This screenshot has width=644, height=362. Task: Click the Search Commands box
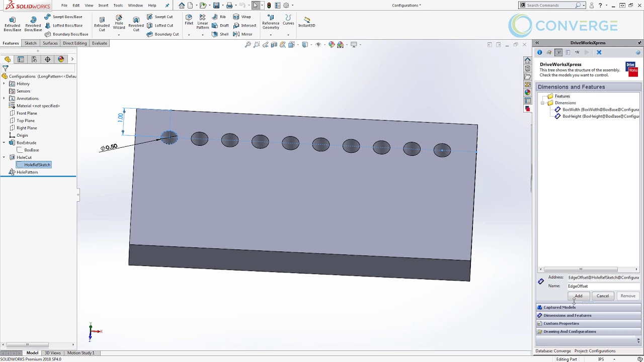tap(551, 5)
